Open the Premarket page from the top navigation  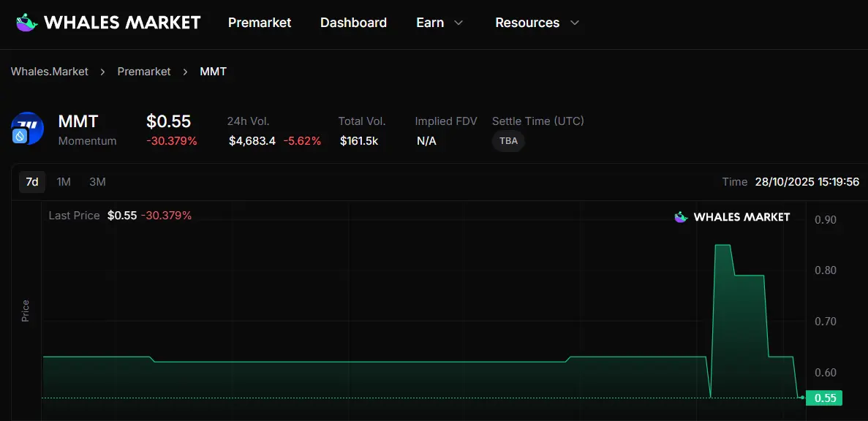(260, 23)
